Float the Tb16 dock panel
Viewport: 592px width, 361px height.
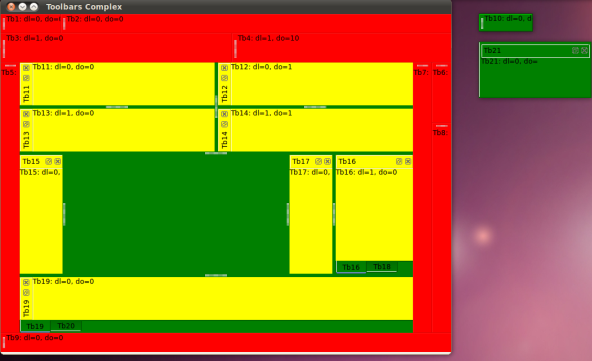399,161
